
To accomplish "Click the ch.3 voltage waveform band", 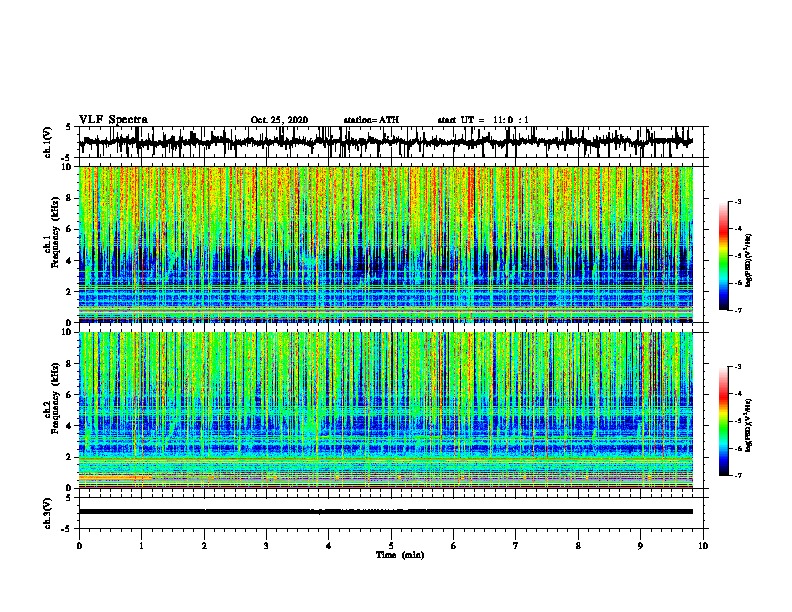I will tap(385, 512).
